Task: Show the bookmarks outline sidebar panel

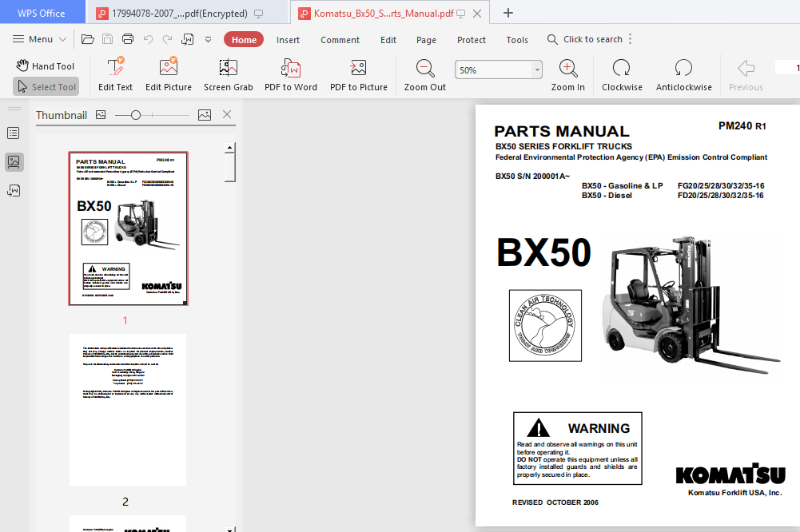Action: click(x=14, y=133)
